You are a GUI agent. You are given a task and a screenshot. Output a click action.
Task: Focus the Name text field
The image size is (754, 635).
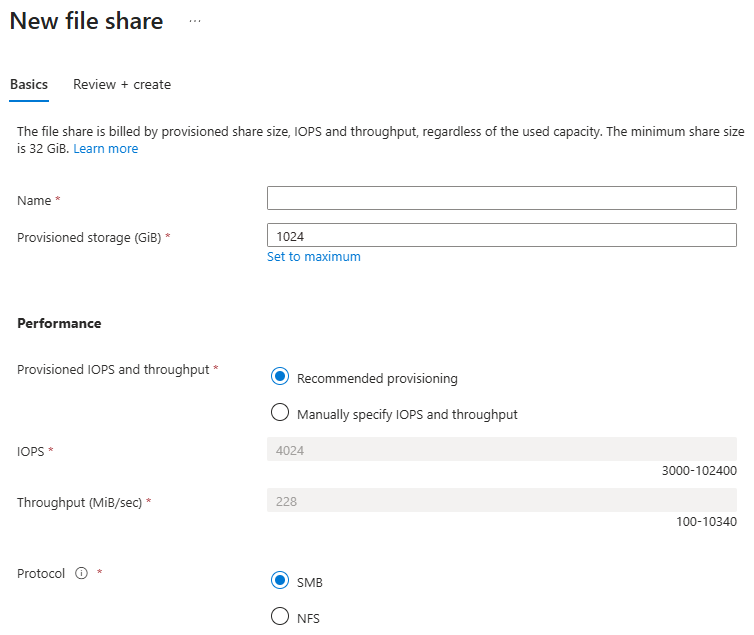point(501,198)
